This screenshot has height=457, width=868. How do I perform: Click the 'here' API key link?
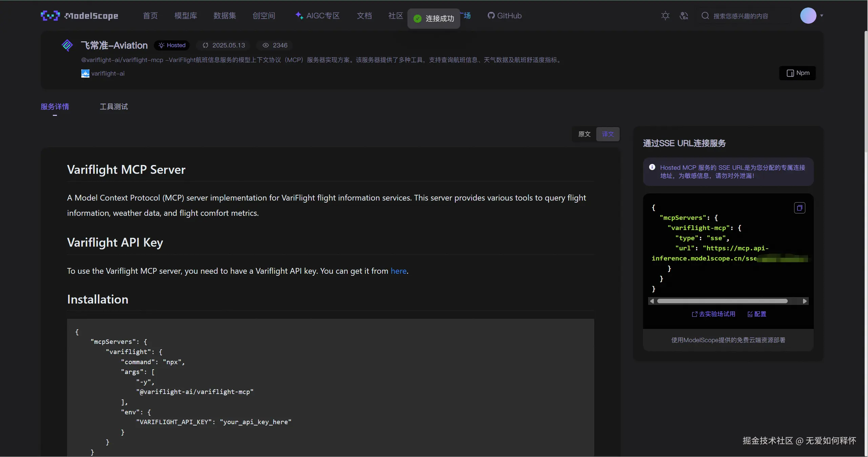pyautogui.click(x=398, y=271)
